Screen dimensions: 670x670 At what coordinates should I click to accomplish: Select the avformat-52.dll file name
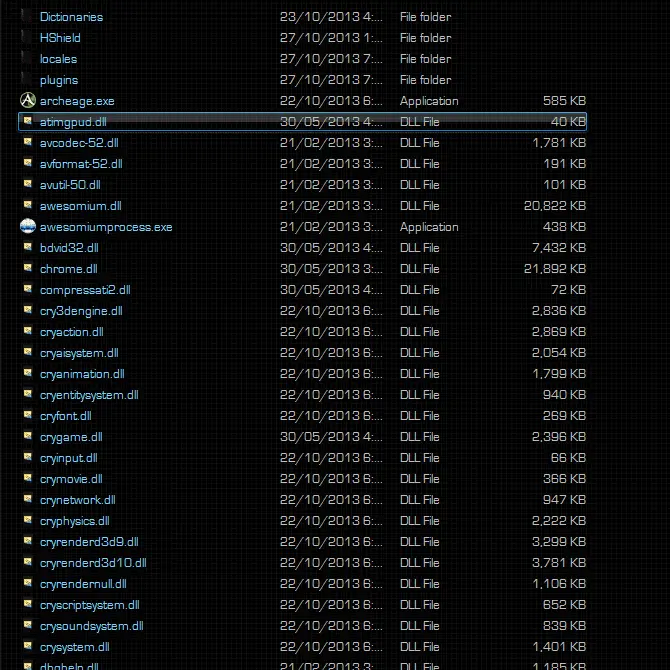(81, 164)
